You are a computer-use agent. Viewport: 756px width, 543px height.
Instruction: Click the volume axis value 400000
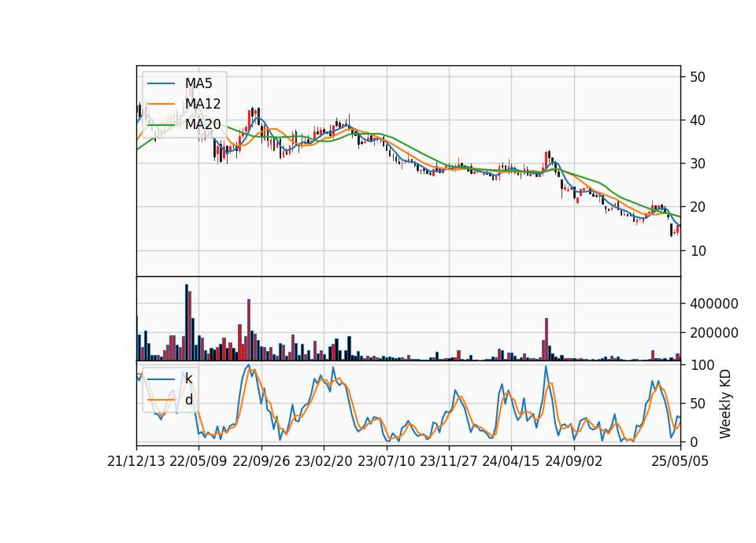714,304
